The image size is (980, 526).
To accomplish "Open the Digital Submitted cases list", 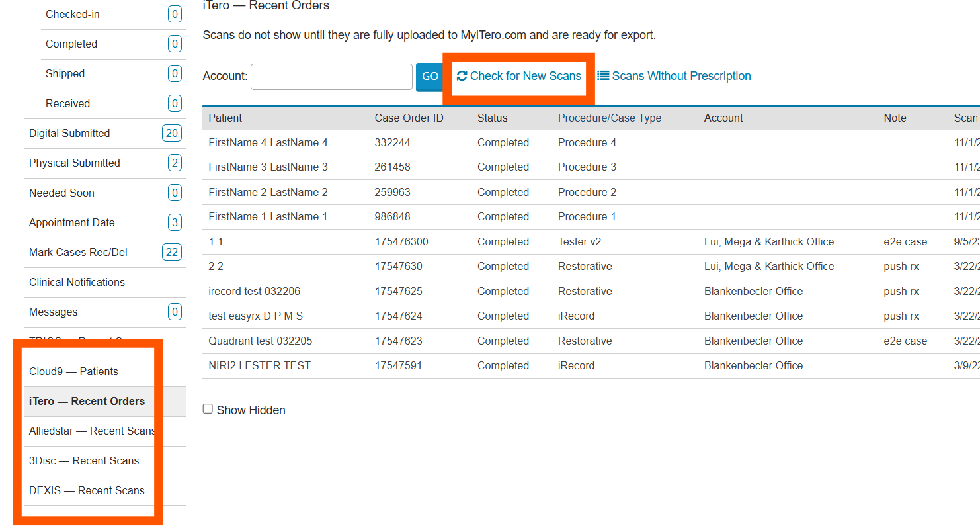I will click(x=69, y=133).
